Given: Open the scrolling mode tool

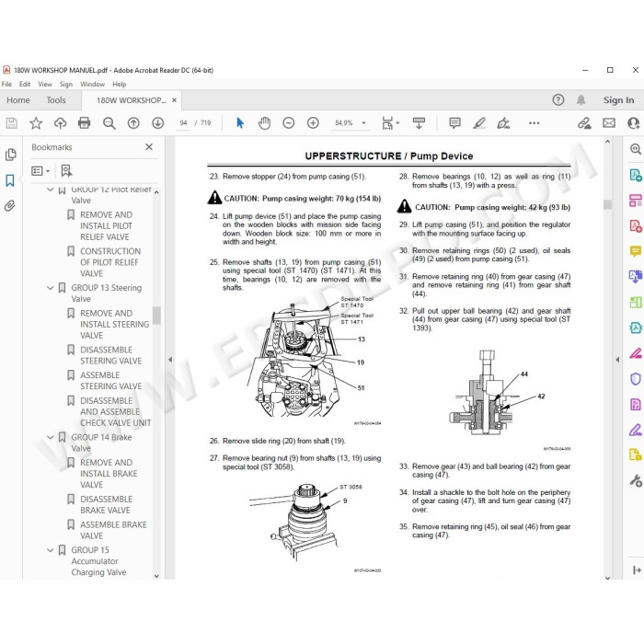Looking at the screenshot, I should tap(419, 122).
